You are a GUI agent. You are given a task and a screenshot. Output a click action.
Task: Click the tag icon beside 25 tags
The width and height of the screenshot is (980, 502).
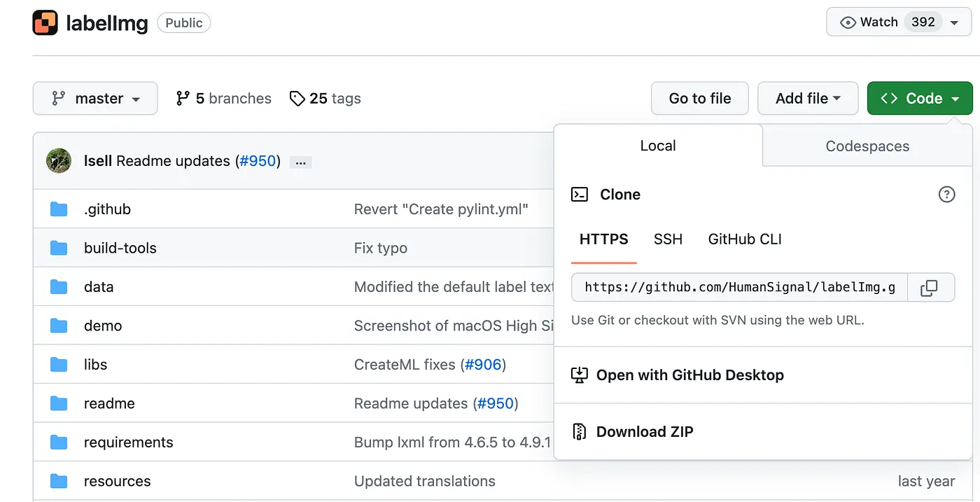pyautogui.click(x=297, y=99)
